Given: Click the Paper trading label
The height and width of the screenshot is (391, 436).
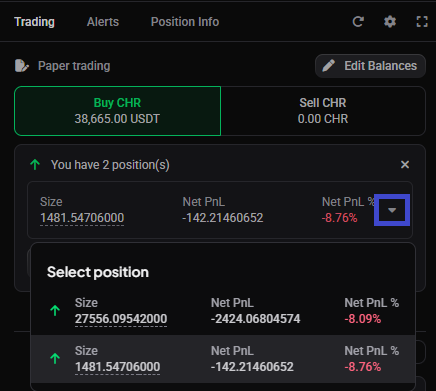Looking at the screenshot, I should pyautogui.click(x=74, y=66).
